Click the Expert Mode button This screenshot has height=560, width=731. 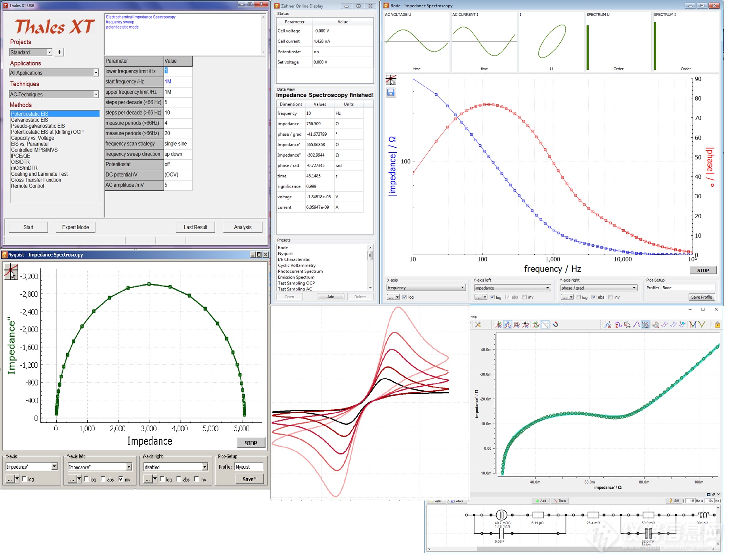pyautogui.click(x=75, y=227)
